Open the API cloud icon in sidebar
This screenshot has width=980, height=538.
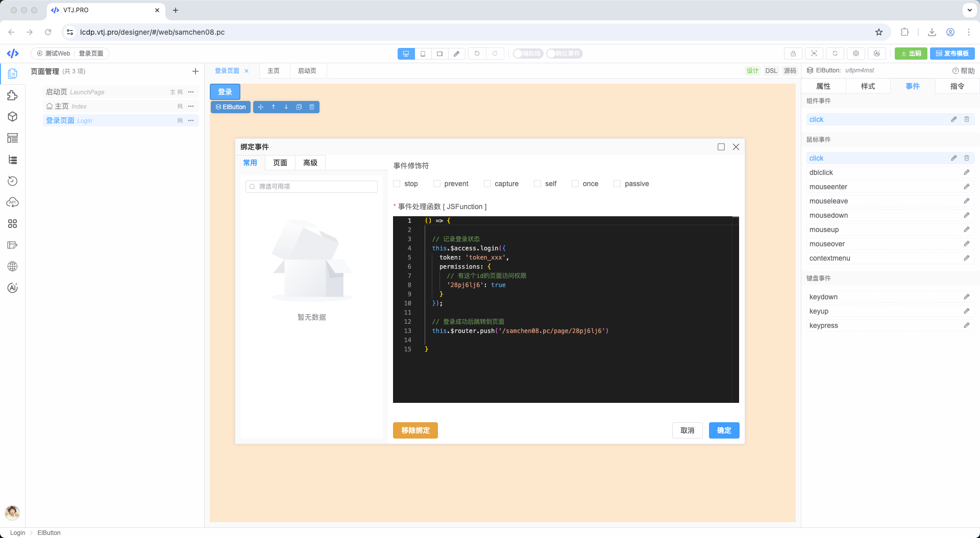pos(13,202)
